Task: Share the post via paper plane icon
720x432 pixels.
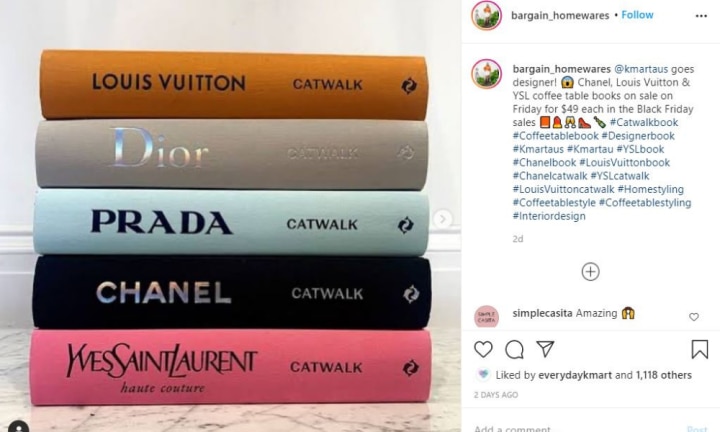Action: 546,349
